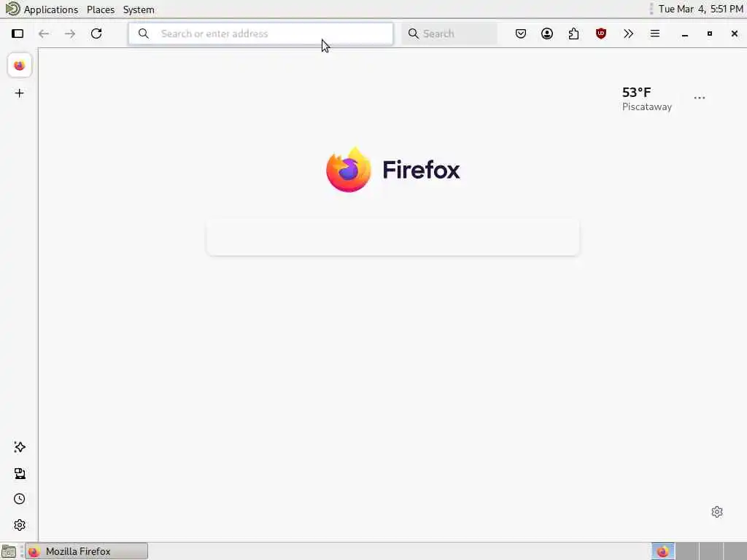Focus the Search or enter address bar
747x560 pixels.
pos(260,34)
